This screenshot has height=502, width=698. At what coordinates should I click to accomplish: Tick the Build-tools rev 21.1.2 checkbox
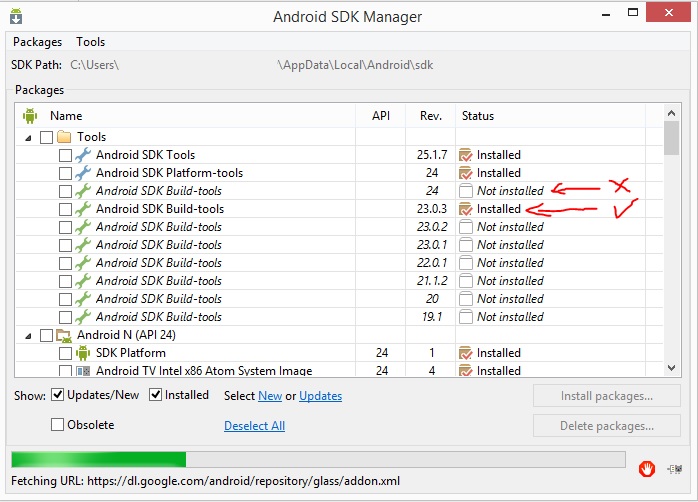point(65,281)
